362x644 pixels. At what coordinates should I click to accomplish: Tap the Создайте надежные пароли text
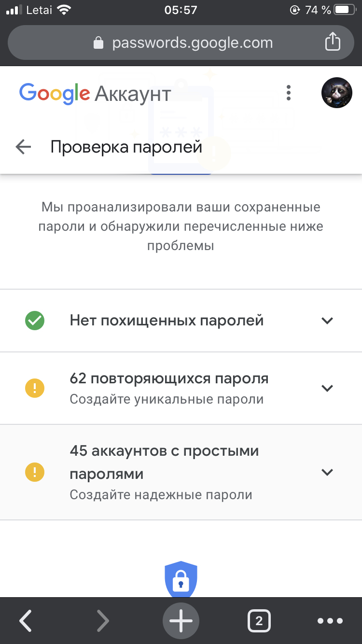[x=161, y=495]
